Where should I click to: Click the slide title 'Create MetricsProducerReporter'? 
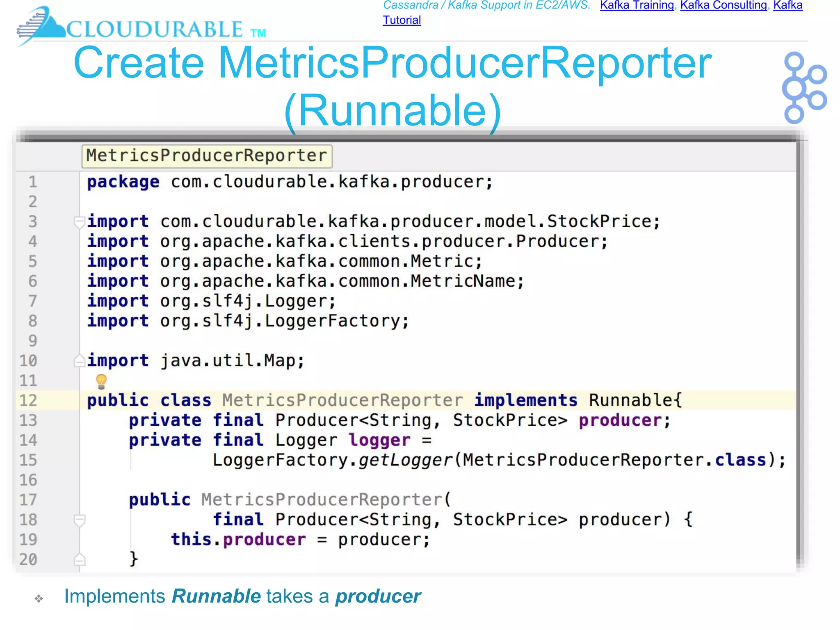393,63
